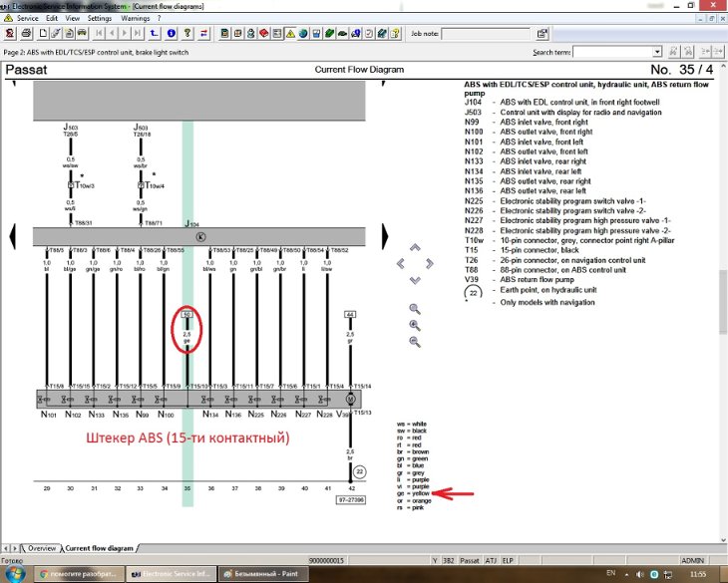This screenshot has height=583, width=728.
Task: Jump to last page toolbar arrow
Action: [x=138, y=34]
